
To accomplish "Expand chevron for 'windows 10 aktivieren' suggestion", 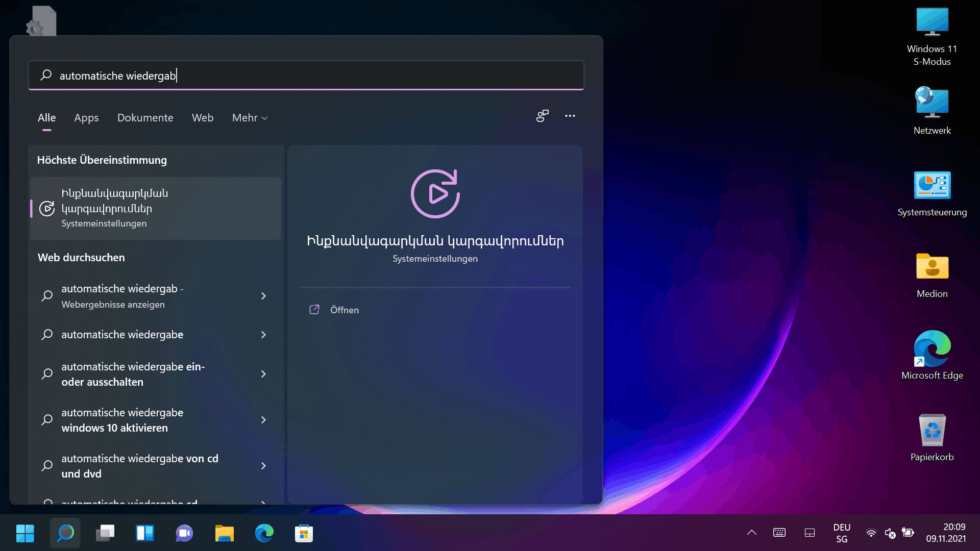I will click(x=263, y=420).
